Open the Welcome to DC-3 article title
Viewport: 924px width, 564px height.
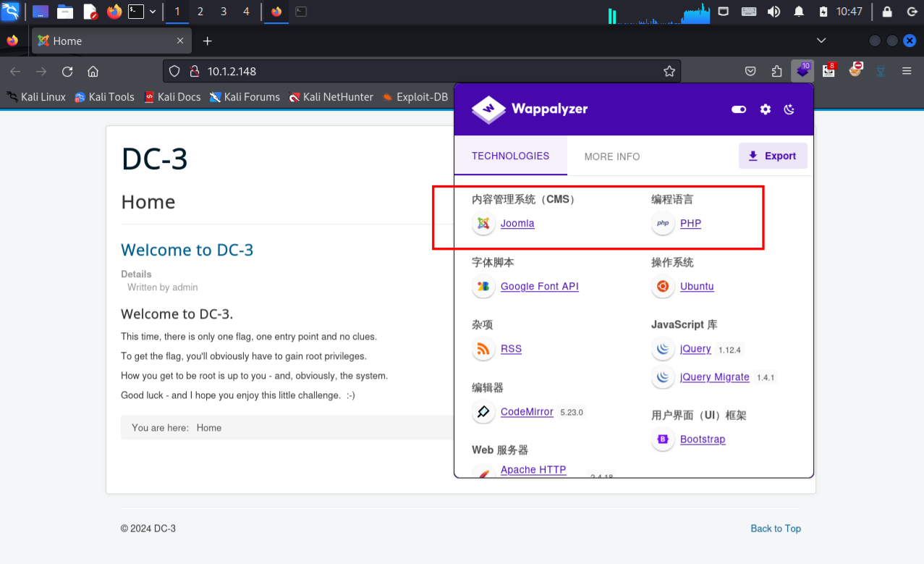point(187,250)
